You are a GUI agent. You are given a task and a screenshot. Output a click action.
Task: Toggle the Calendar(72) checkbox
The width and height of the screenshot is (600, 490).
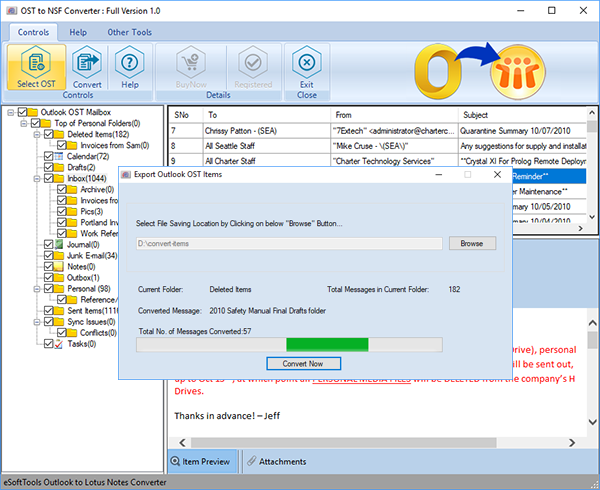pos(49,156)
